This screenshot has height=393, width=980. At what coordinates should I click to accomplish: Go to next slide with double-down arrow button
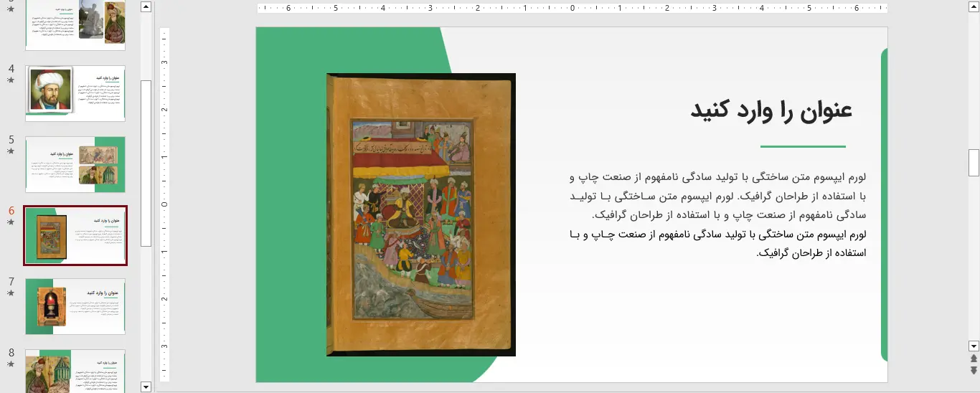click(974, 370)
